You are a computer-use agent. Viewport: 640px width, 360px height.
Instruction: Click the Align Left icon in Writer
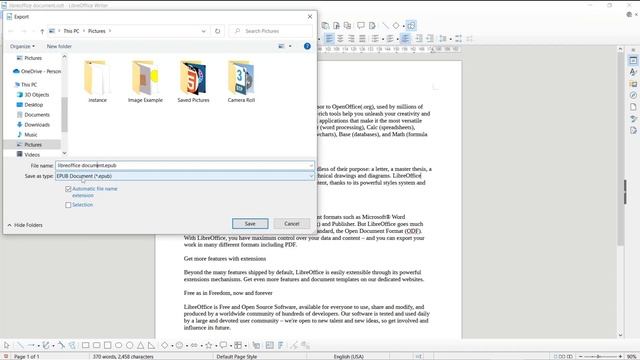tap(329, 39)
